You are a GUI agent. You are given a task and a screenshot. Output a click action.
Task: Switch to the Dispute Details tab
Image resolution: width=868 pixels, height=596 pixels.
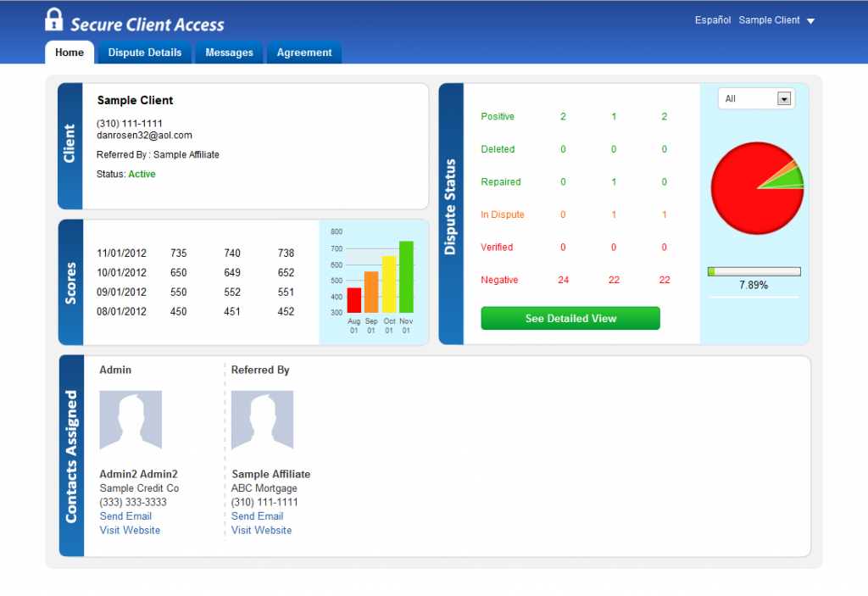(144, 52)
